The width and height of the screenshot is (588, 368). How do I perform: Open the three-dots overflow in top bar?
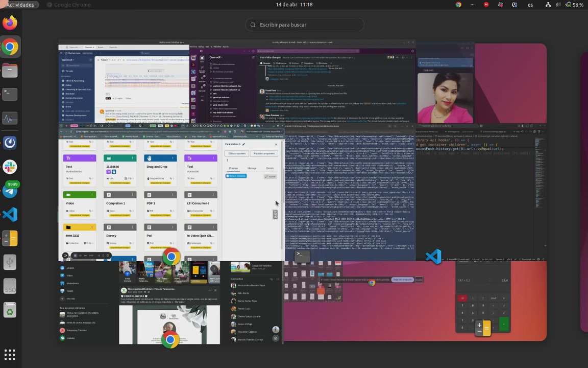472,5
